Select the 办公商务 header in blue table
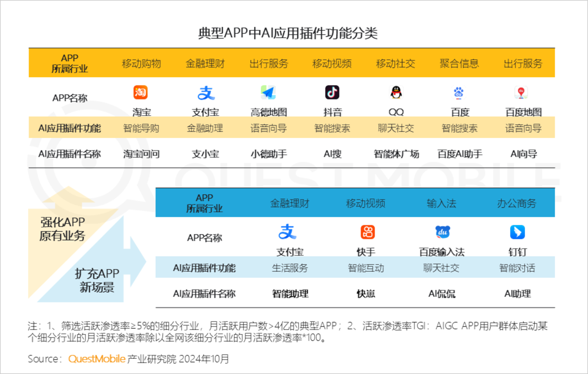Image resolution: width=588 pixels, height=374 pixels. pos(517,203)
